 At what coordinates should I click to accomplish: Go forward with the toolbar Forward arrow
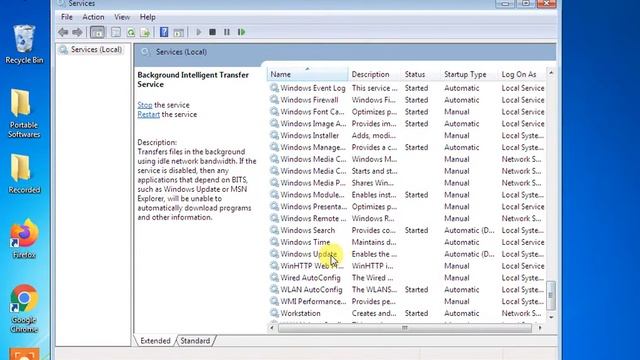[x=77, y=32]
